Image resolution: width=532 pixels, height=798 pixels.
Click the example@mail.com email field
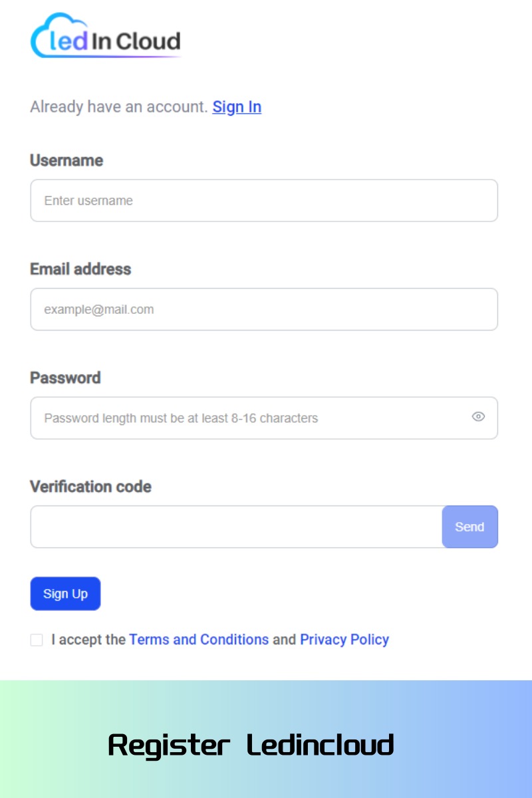point(263,309)
